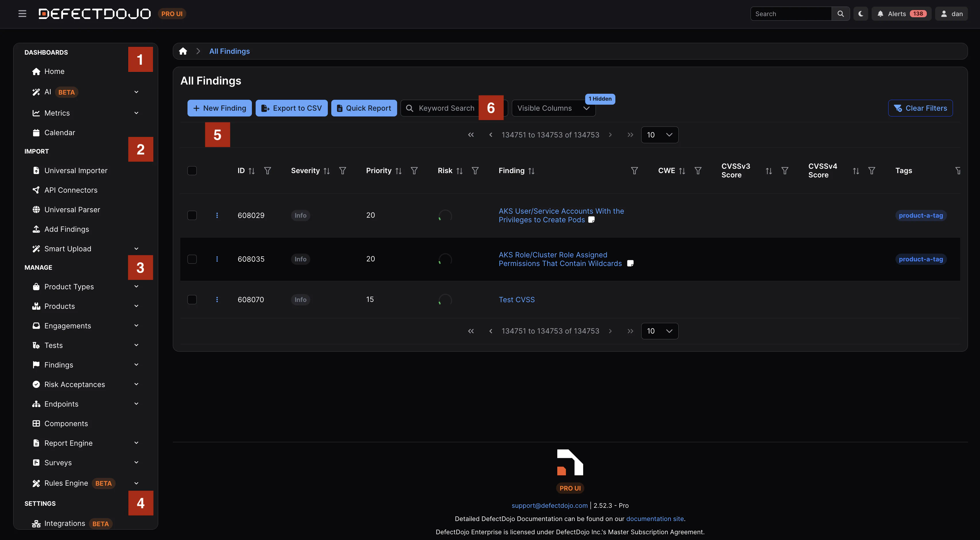
Task: Select checkbox for finding 608035
Action: (192, 259)
